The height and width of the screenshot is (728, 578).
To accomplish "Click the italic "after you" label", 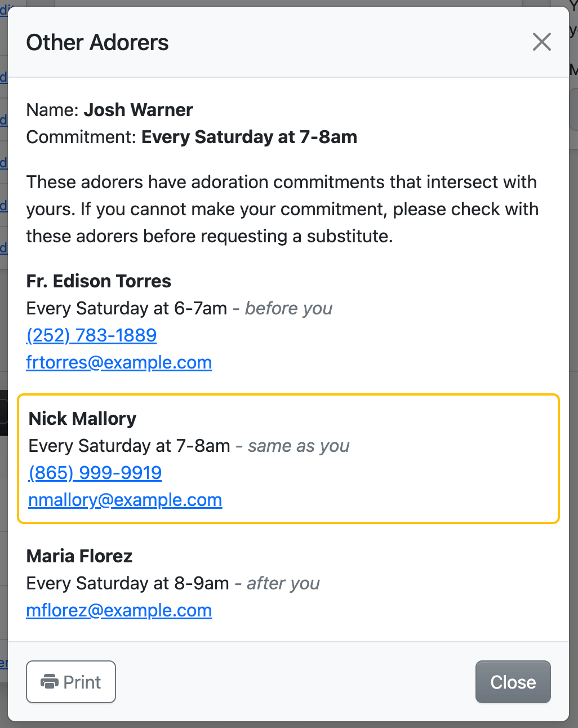I will [283, 583].
